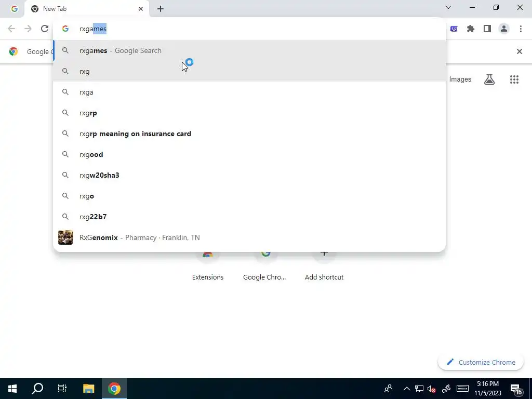Open the People icon in tray
Viewport: 532px width, 399px height.
pyautogui.click(x=388, y=389)
